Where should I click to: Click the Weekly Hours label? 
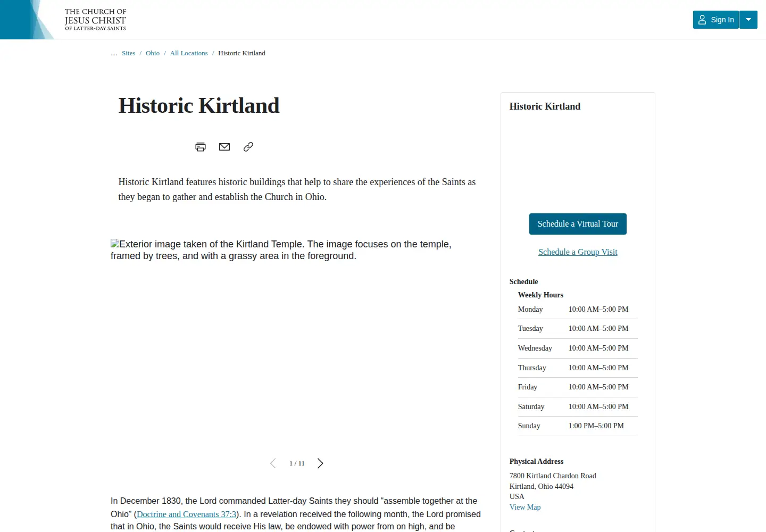click(x=540, y=295)
